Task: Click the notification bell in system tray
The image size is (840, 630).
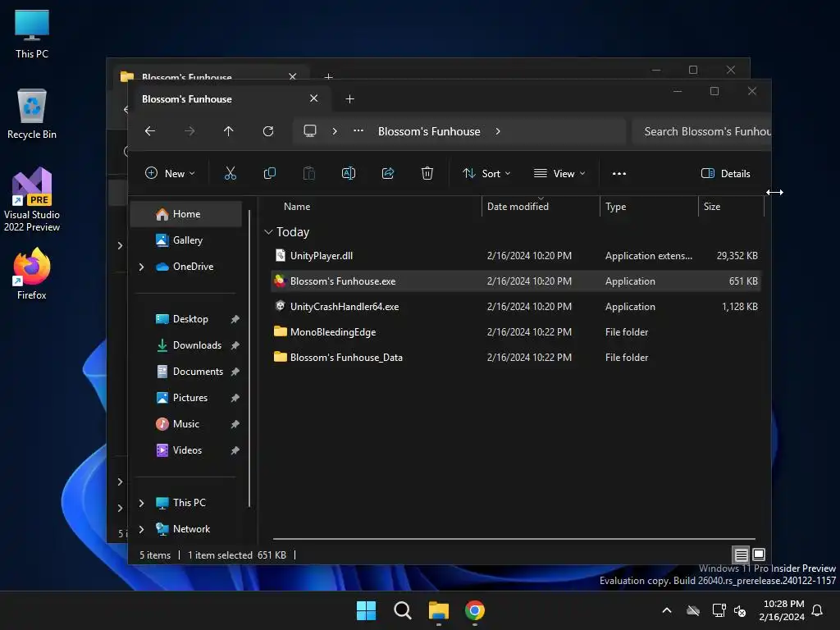Action: click(x=818, y=610)
